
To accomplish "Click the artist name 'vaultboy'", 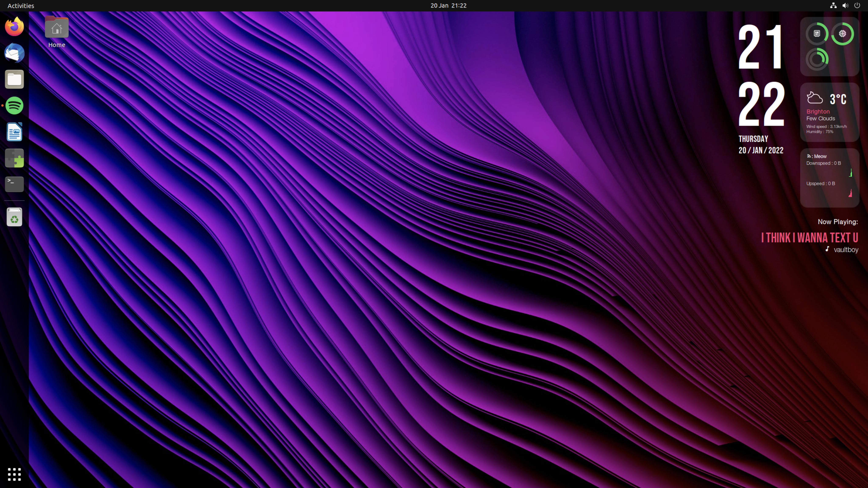I will point(846,250).
